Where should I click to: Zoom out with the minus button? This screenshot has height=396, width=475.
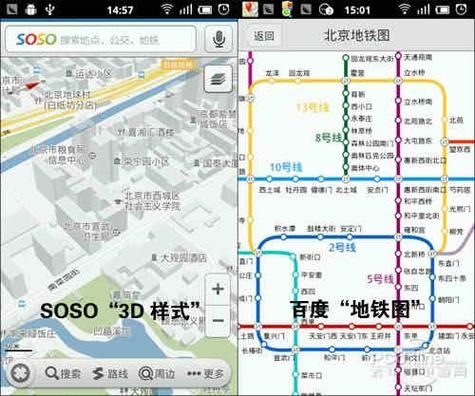click(218, 321)
